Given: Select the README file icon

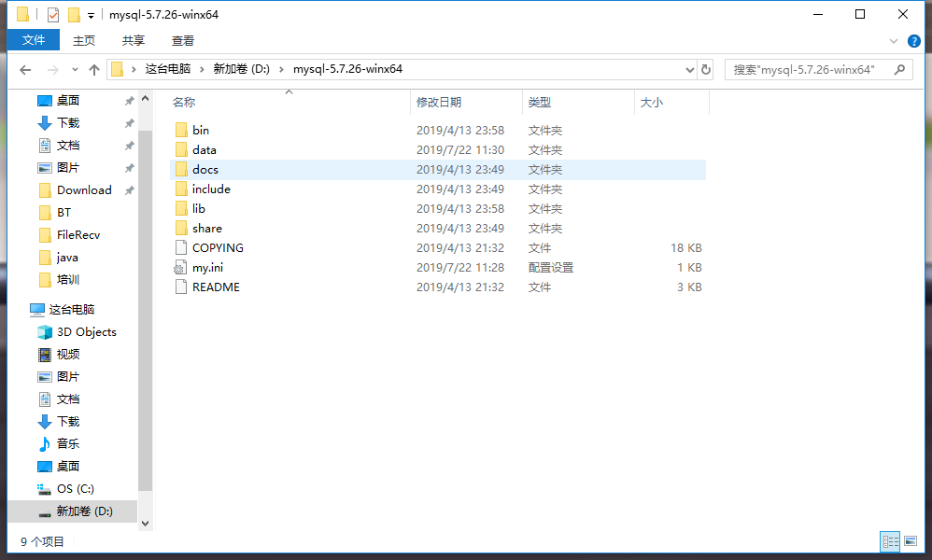Looking at the screenshot, I should click(x=181, y=287).
